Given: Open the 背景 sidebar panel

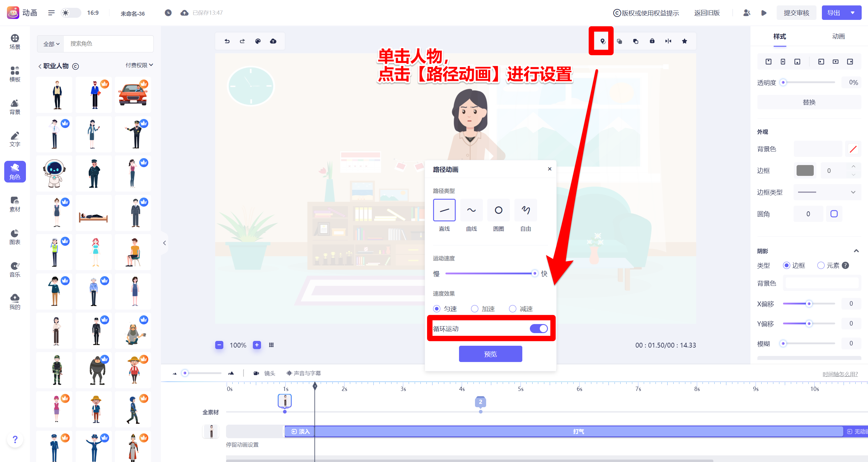Looking at the screenshot, I should [15, 107].
